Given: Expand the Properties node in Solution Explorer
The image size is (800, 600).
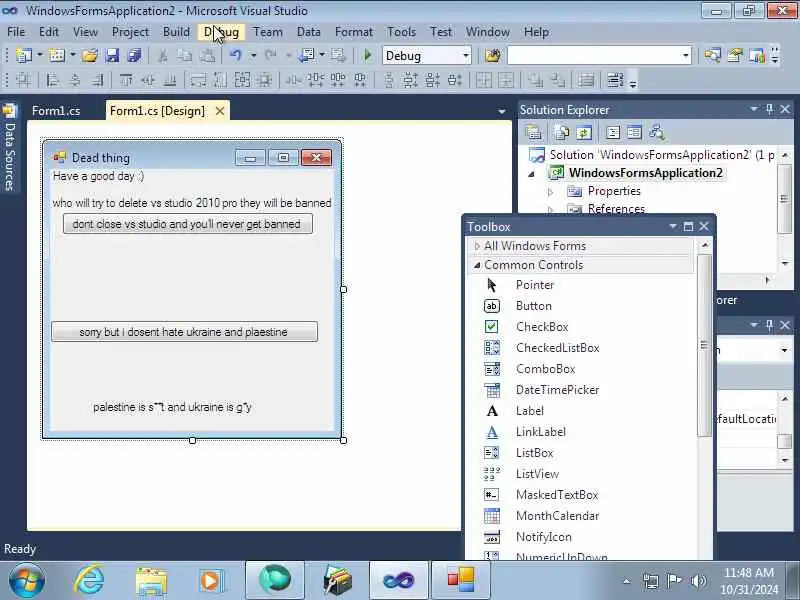Looking at the screenshot, I should coord(551,192).
